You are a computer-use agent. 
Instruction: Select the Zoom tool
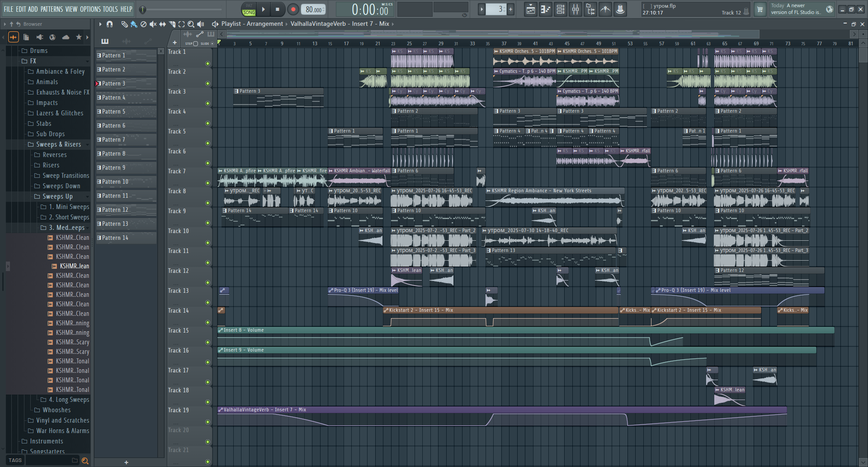(191, 24)
